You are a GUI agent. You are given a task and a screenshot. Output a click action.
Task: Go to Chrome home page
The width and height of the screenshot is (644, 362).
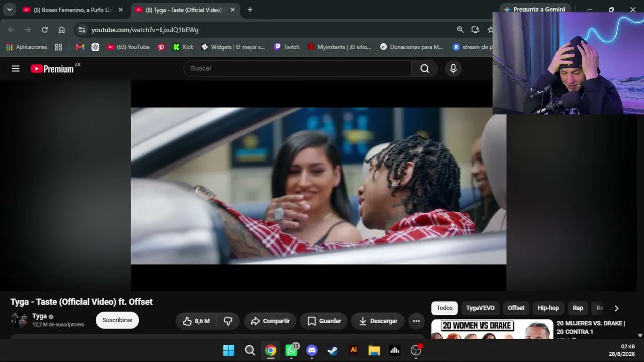click(61, 30)
